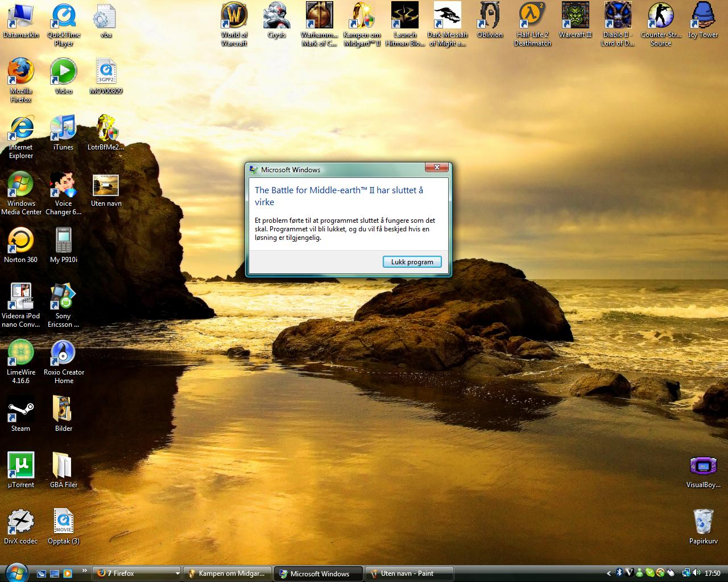Click the volume speaker tray icon
The height and width of the screenshot is (582, 728).
(696, 573)
